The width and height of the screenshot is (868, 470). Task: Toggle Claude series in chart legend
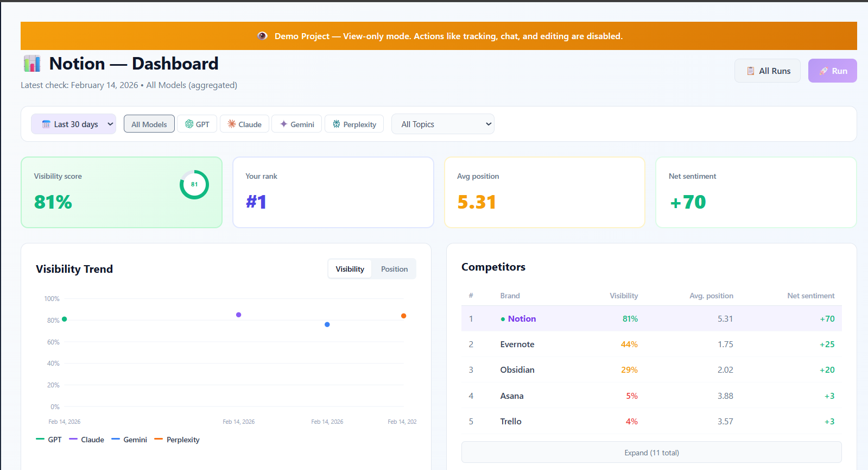87,440
